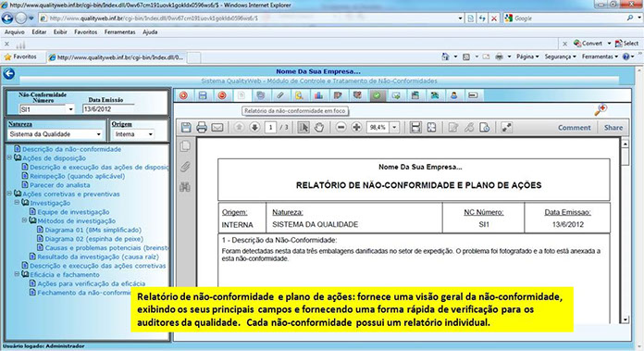Click the PDF email envelope icon

[217, 128]
